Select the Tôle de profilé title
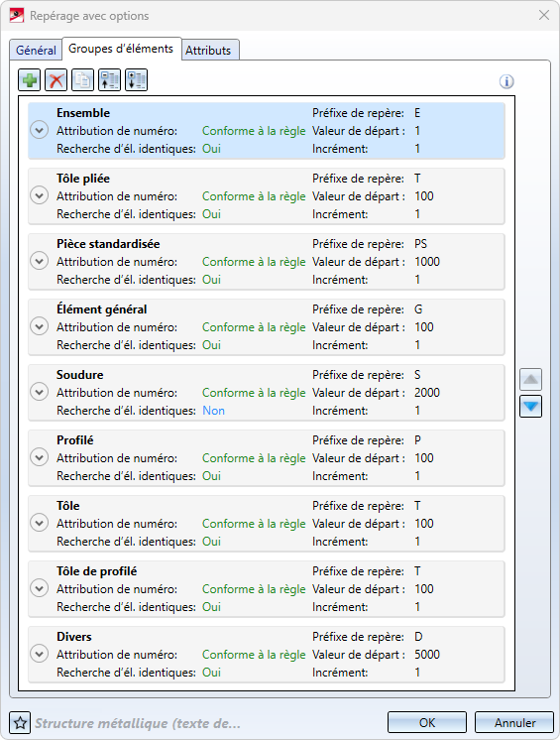560x740 pixels. [x=96, y=571]
